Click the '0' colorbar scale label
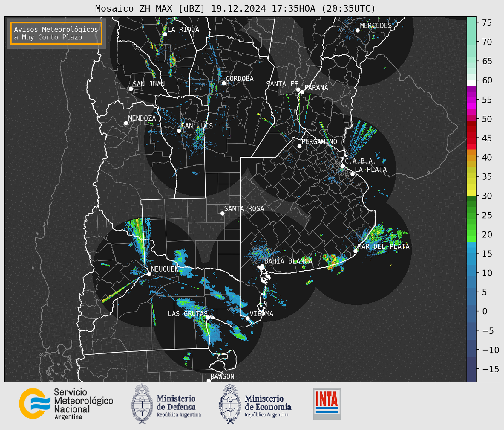Viewport: 504px width, 430px height. click(x=485, y=311)
